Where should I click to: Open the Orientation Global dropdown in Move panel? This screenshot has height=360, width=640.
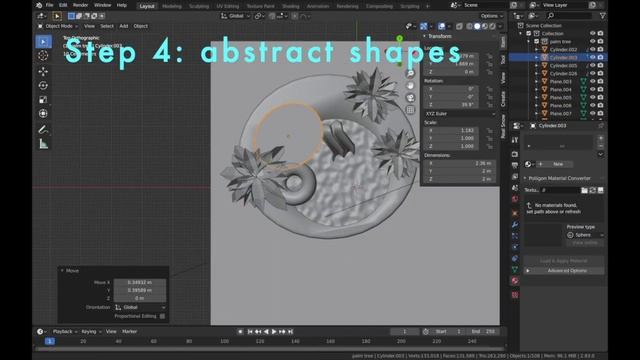tap(140, 307)
